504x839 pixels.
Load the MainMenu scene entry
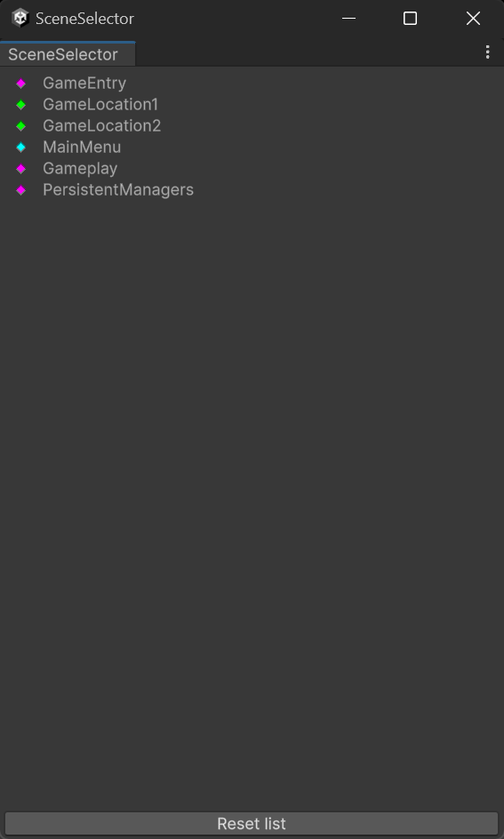coord(82,148)
